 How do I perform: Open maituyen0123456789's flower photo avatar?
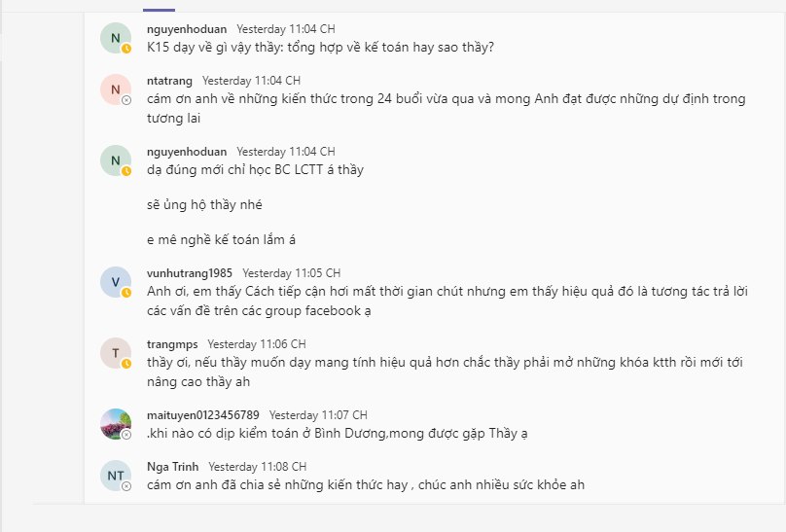(x=116, y=424)
